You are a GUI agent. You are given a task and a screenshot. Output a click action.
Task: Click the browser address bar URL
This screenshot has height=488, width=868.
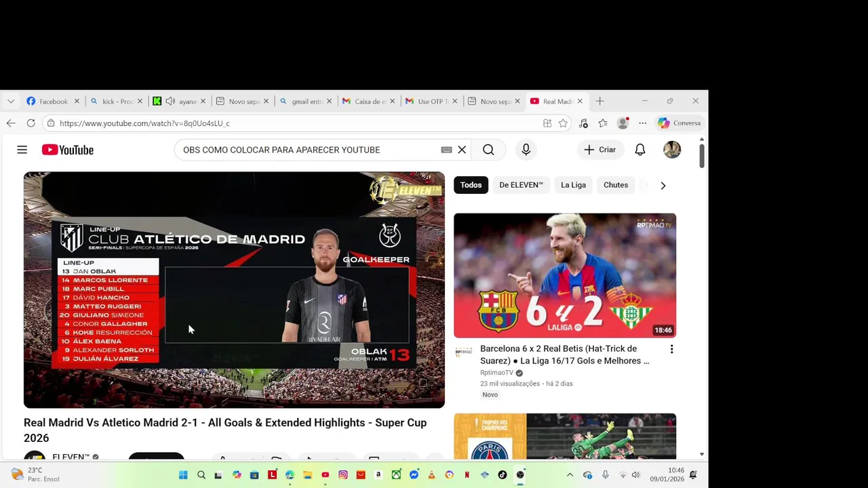(x=144, y=123)
